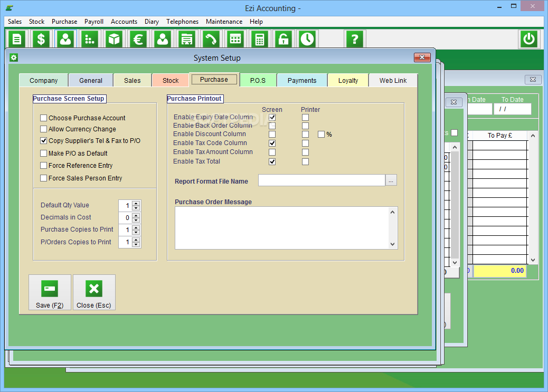This screenshot has width=548, height=392.
Task: Click the padlock toolbar icon
Action: point(284,39)
